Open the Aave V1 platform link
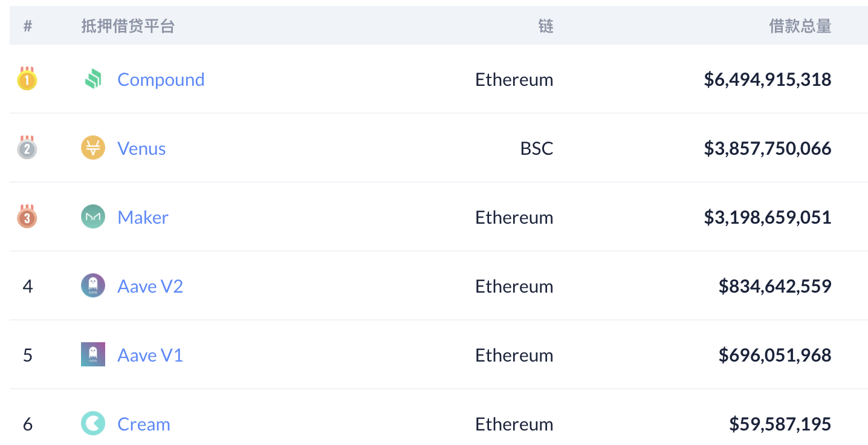This screenshot has width=868, height=445. (x=150, y=354)
